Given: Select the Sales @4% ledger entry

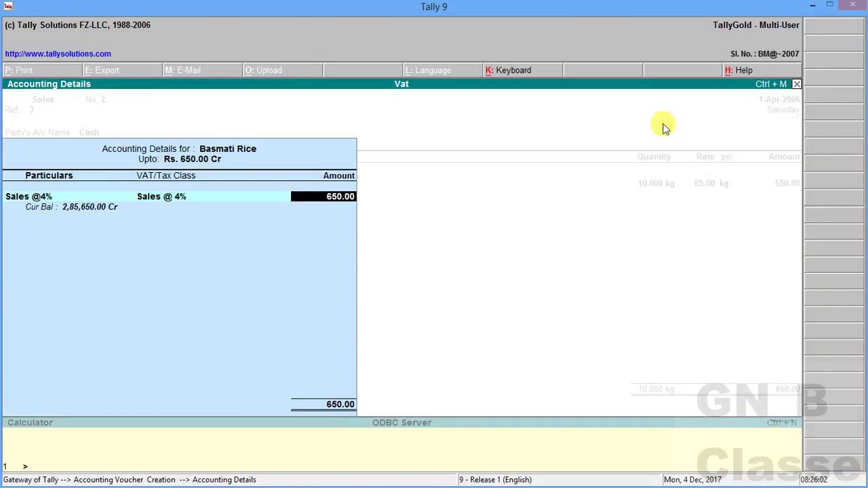Looking at the screenshot, I should pyautogui.click(x=28, y=197).
